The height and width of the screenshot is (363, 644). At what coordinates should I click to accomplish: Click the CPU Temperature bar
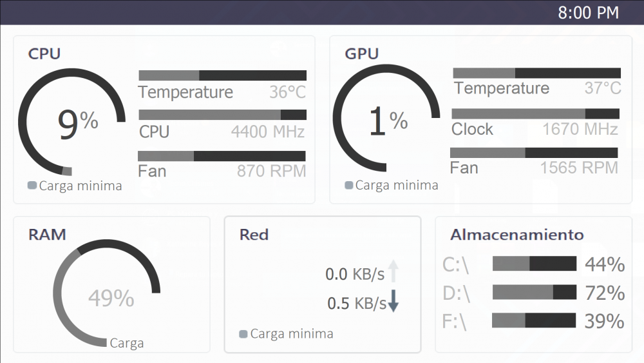(222, 75)
